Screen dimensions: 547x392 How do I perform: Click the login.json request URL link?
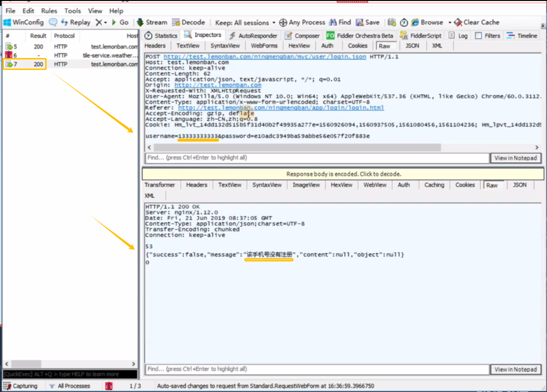265,57
